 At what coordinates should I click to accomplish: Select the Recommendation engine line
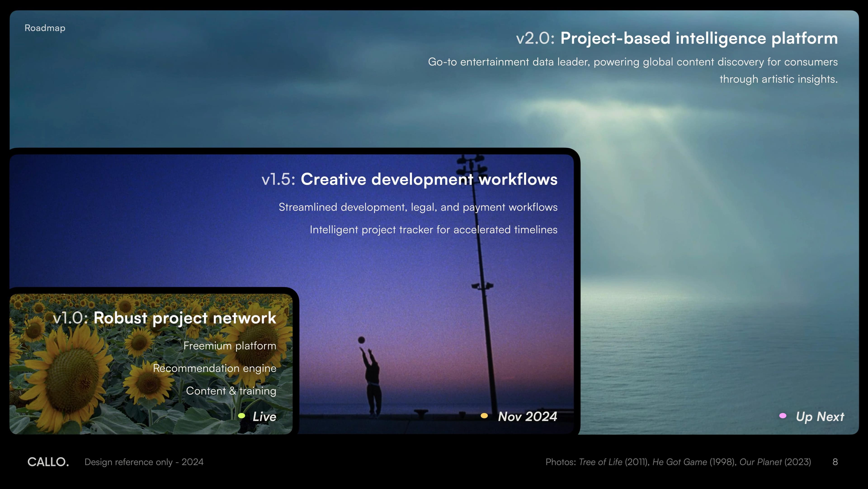point(214,368)
